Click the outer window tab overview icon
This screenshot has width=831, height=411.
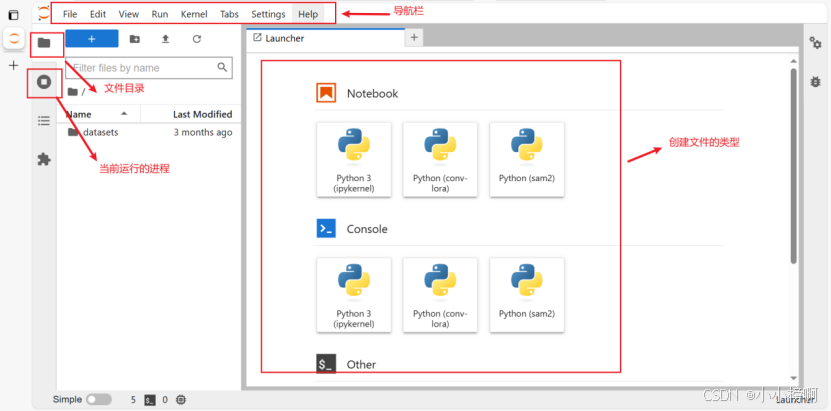click(x=13, y=15)
